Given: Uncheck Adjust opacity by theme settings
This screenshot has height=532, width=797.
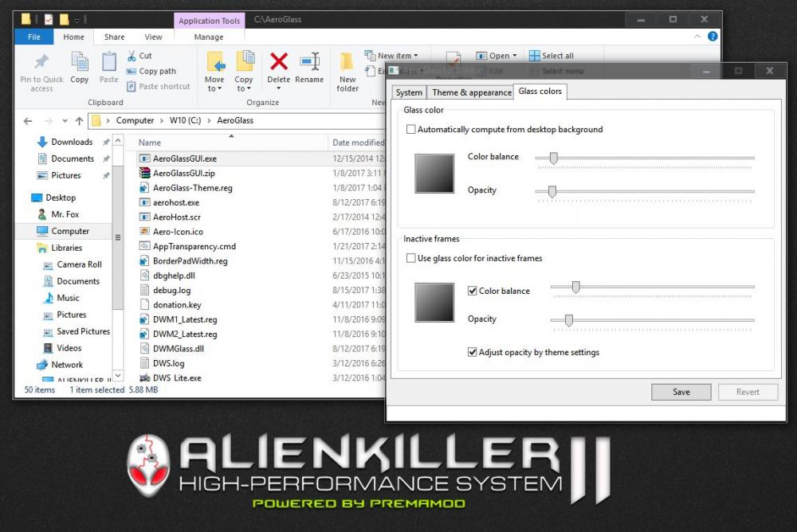Looking at the screenshot, I should (x=473, y=352).
